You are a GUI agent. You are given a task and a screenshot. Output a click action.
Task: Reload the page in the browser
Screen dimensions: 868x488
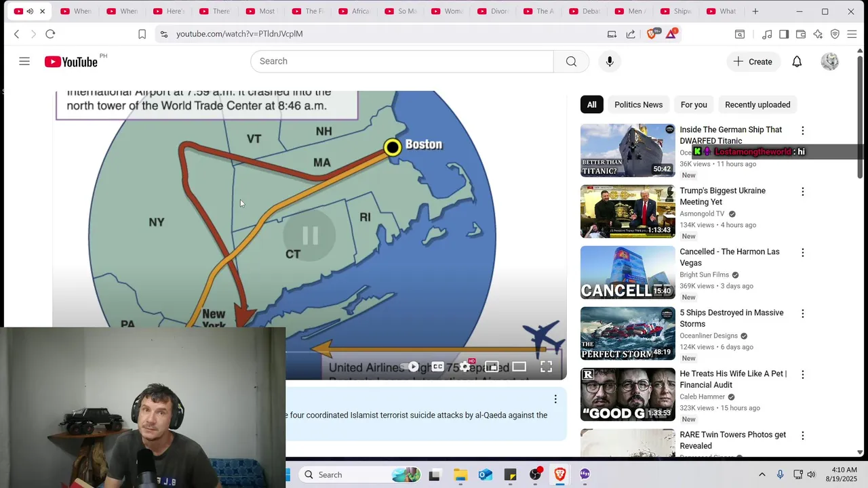click(x=50, y=34)
